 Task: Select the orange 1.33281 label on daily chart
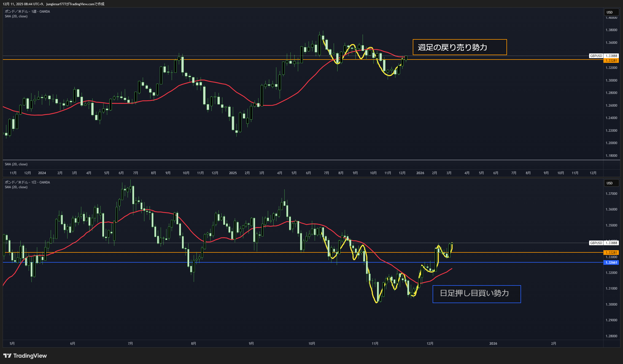point(611,252)
